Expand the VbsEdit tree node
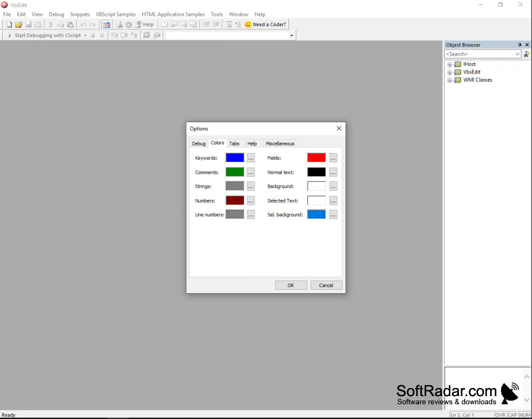The image size is (532, 419). pyautogui.click(x=450, y=72)
